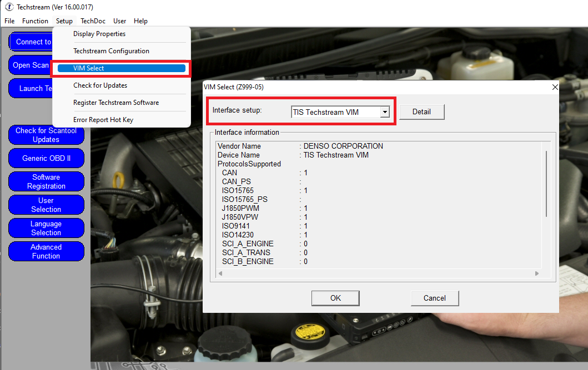
Task: Select the 'SCI_B_ENGINE' protocol row
Action: point(248,262)
